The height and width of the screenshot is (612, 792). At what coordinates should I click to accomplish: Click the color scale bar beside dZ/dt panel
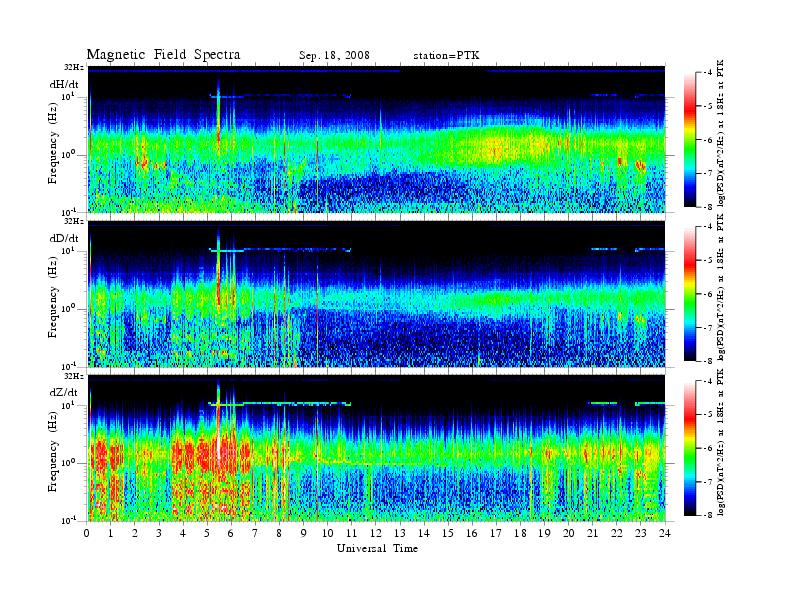(689, 448)
